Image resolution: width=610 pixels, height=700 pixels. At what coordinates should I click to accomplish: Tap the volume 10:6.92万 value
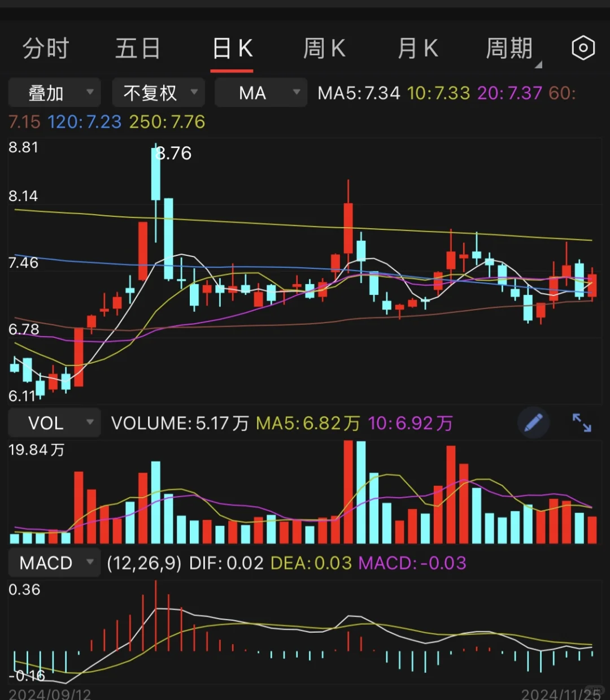coord(410,423)
